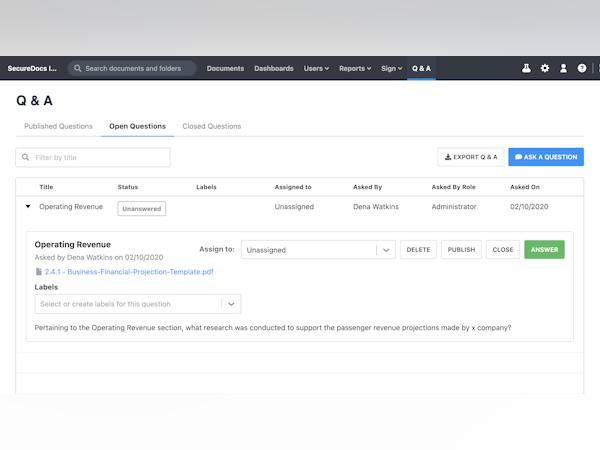Screen dimensions: 600x450
Task: Sort by the Title column header
Action: (46, 187)
